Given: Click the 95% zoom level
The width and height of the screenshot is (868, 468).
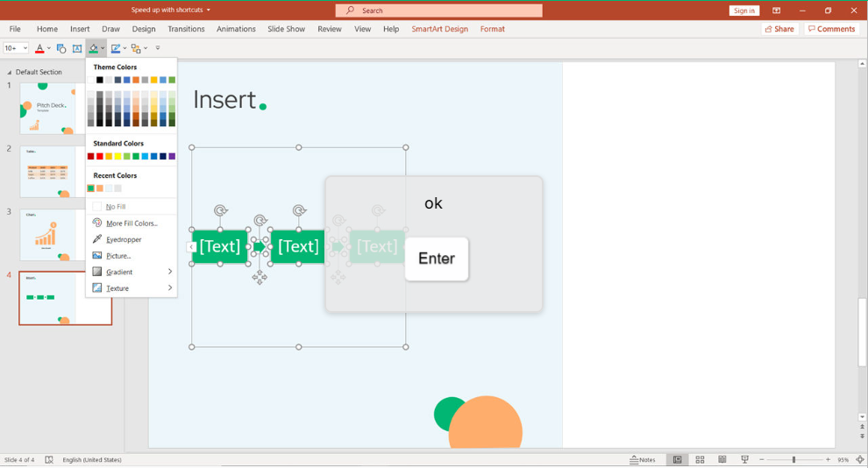Looking at the screenshot, I should [843, 460].
